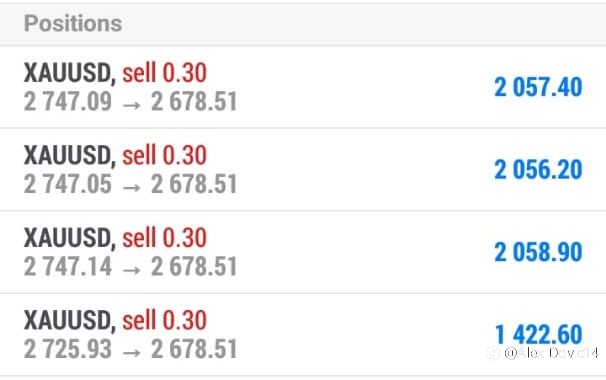This screenshot has height=380, width=606.
Task: Select the open price 2 747.14
Action: 68,267
